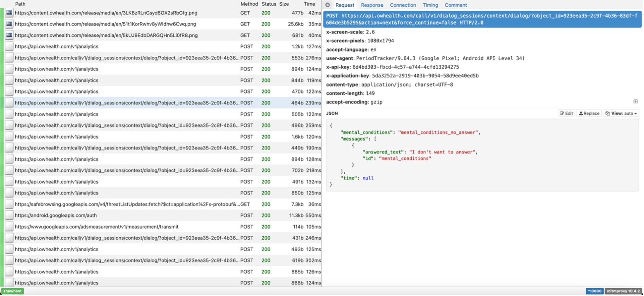Click the showhost status badge

pyautogui.click(x=12, y=291)
